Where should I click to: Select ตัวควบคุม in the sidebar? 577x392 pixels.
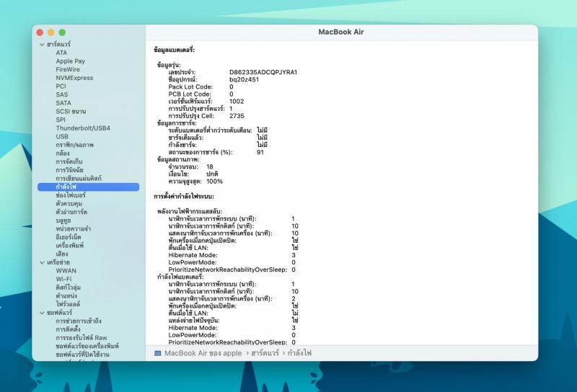coord(69,204)
